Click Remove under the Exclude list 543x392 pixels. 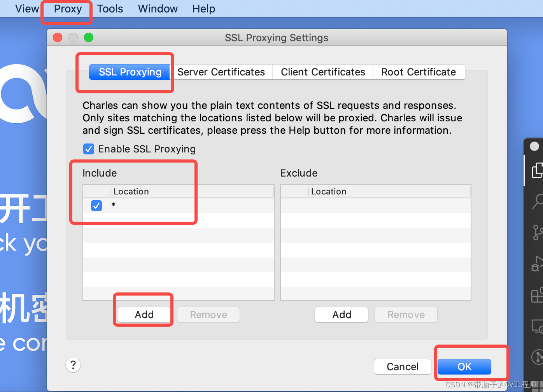click(406, 315)
